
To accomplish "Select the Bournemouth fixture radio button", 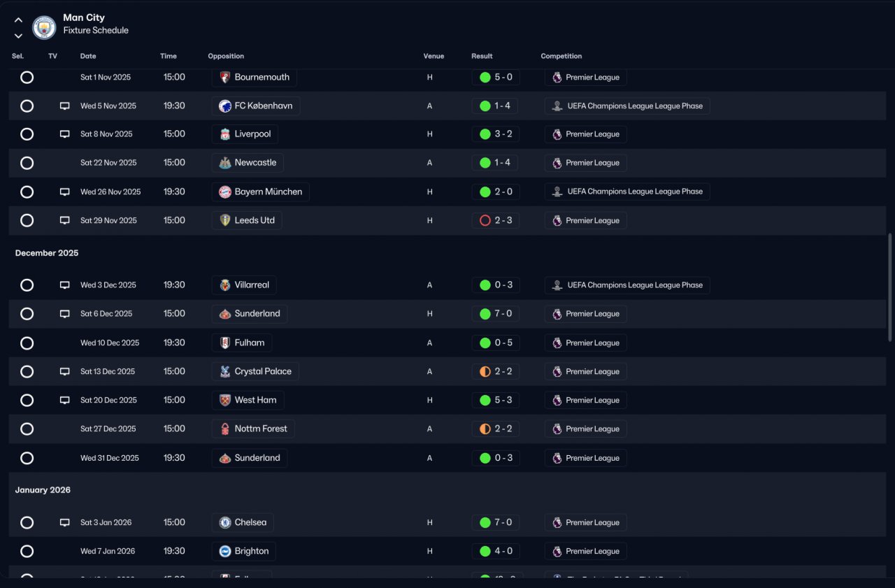I will (27, 78).
